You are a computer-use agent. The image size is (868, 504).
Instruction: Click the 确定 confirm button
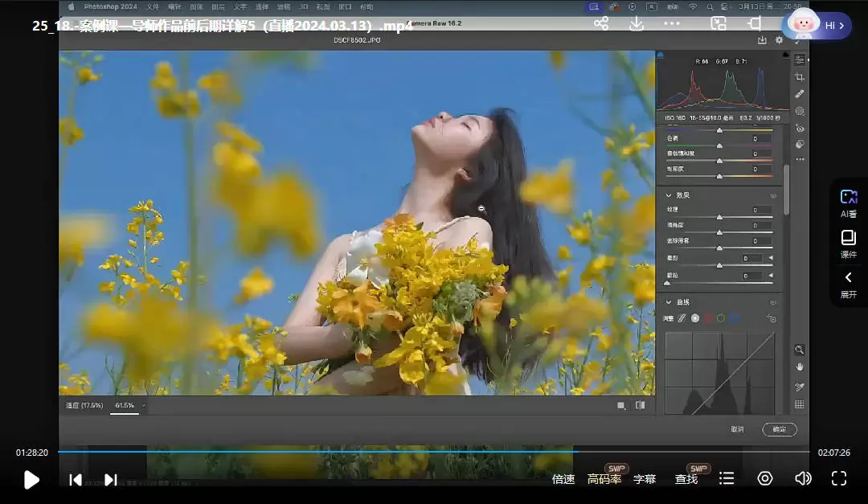pyautogui.click(x=780, y=429)
